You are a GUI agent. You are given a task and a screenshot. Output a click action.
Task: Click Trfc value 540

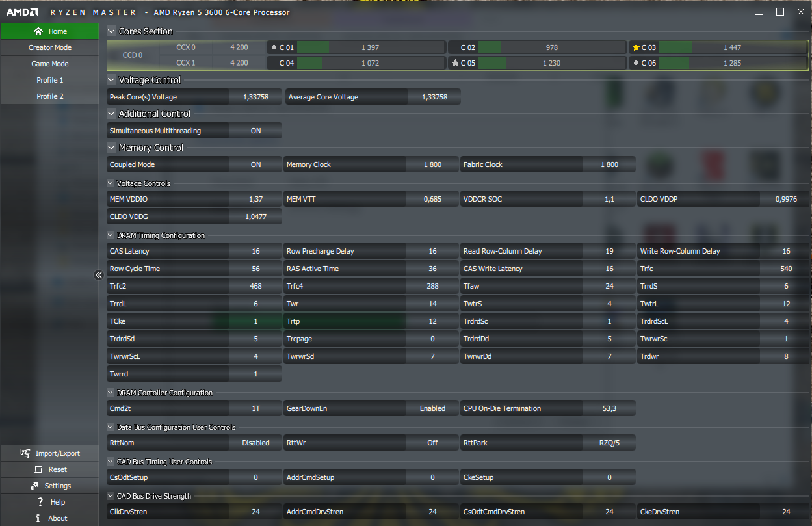click(x=786, y=269)
